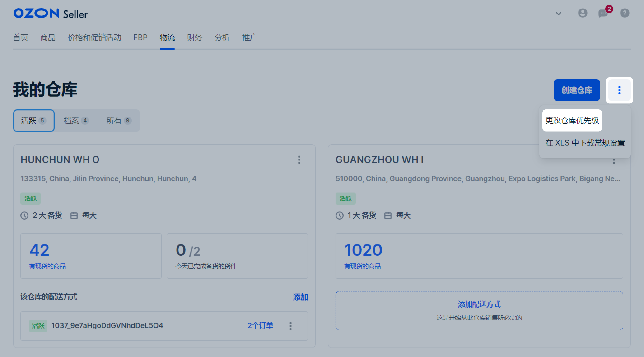Click calendar icon in GUANGZHOU WH I card
Image resolution: width=644 pixels, height=357 pixels.
388,215
